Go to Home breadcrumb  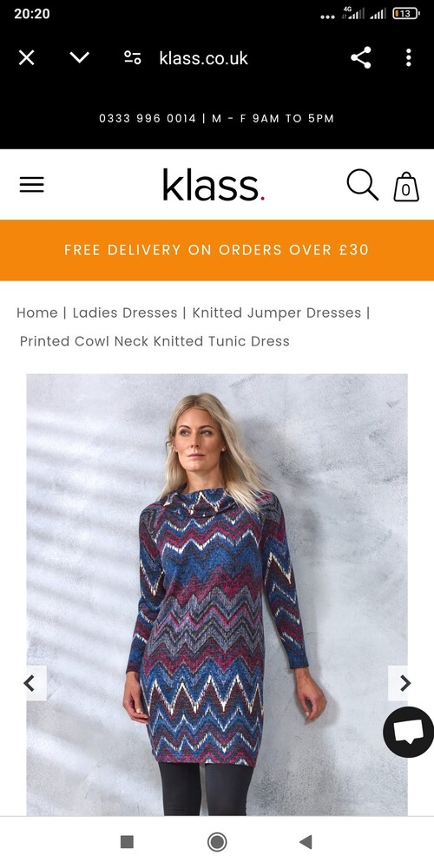click(x=37, y=312)
